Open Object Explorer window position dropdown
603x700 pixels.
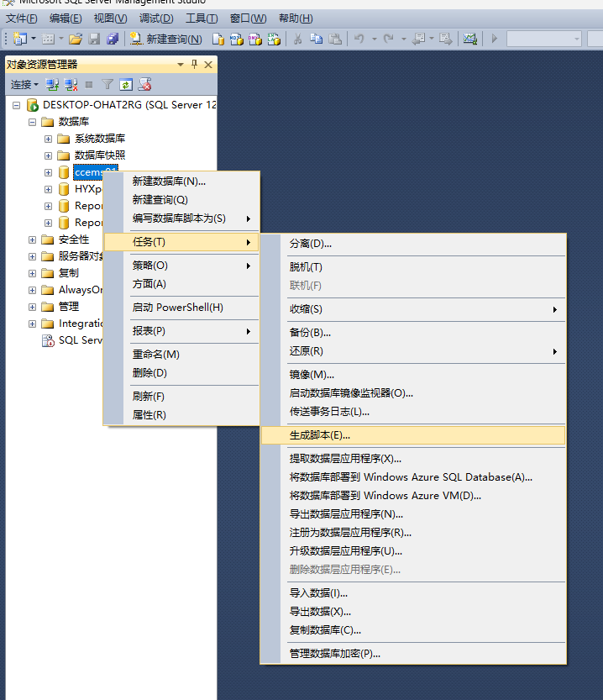coord(181,65)
